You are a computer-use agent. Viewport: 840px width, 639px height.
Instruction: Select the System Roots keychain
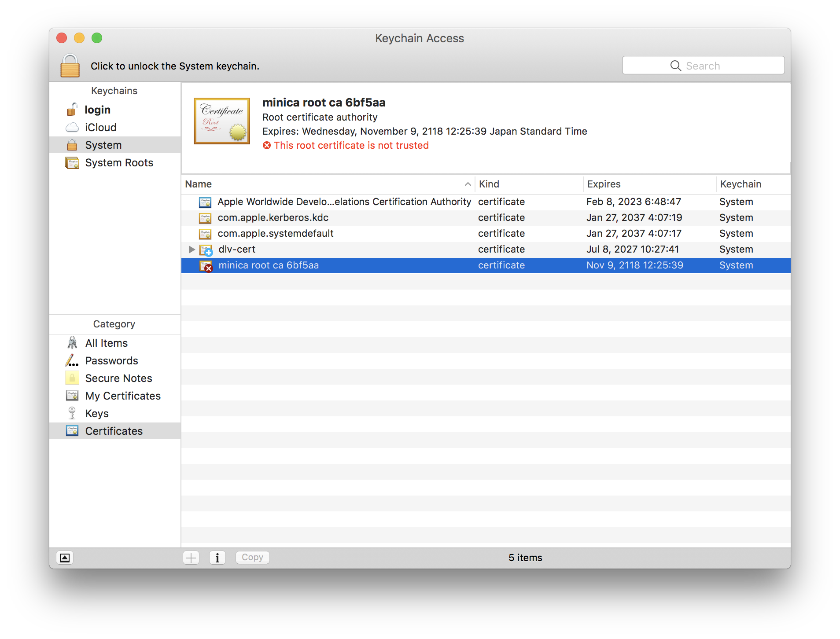[115, 162]
